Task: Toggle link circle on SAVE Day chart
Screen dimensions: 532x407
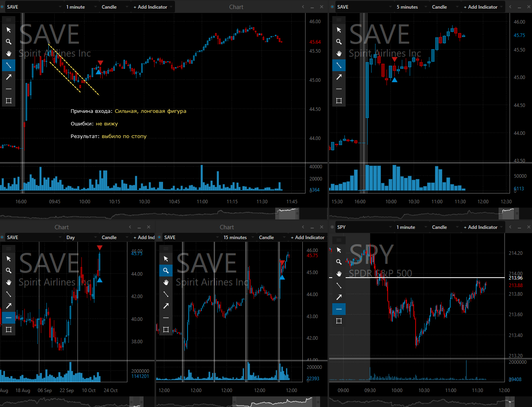Action: 2,237
